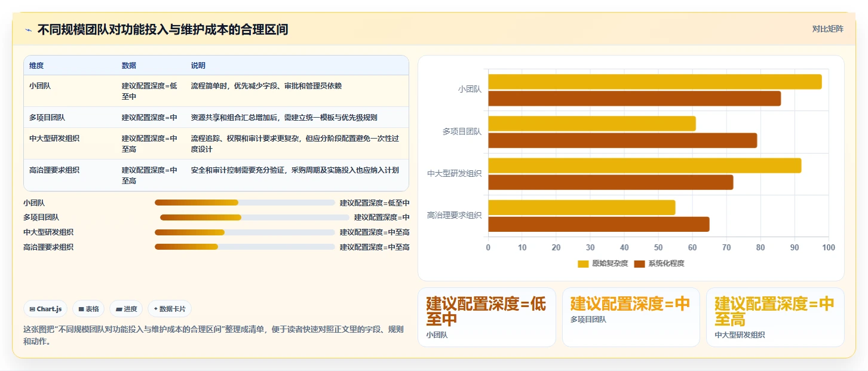Screen dimensions: 868x371
Task: Click 高治理要求组织 y-axis label in chart
Action: click(x=454, y=216)
